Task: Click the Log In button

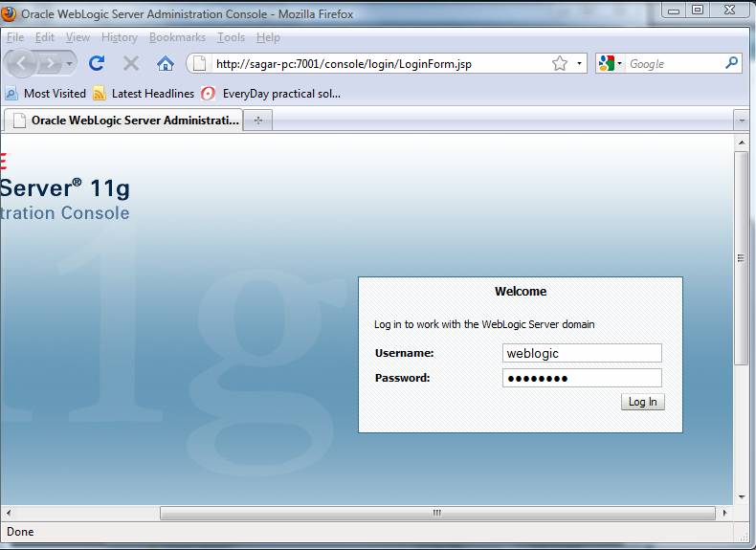Action: coord(643,402)
